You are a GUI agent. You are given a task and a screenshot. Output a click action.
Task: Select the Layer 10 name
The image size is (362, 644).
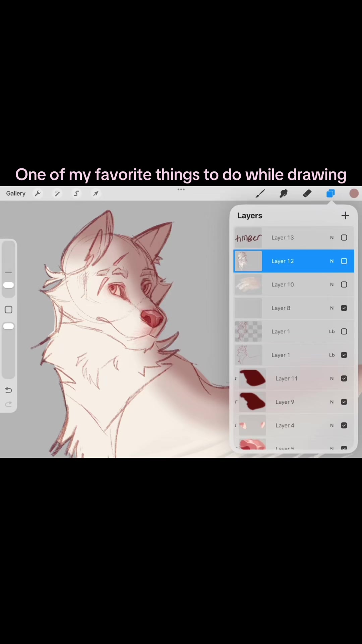tap(283, 284)
